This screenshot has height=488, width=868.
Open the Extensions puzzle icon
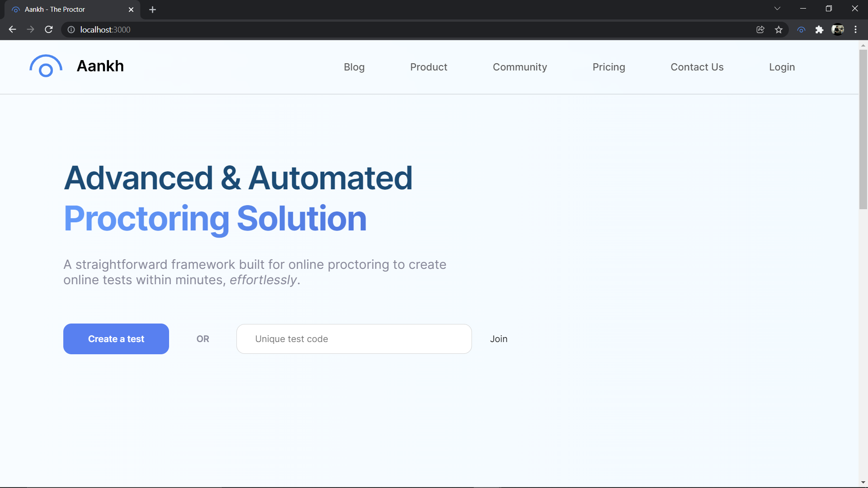coord(819,29)
